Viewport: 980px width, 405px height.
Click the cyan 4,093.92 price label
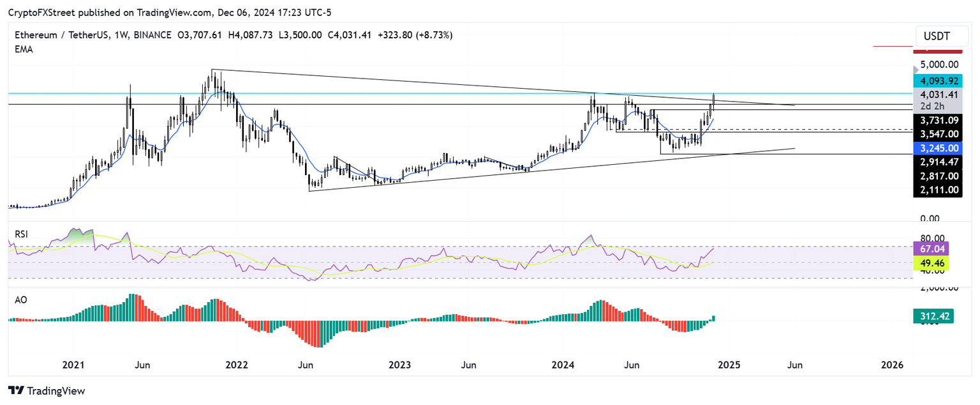[x=938, y=80]
